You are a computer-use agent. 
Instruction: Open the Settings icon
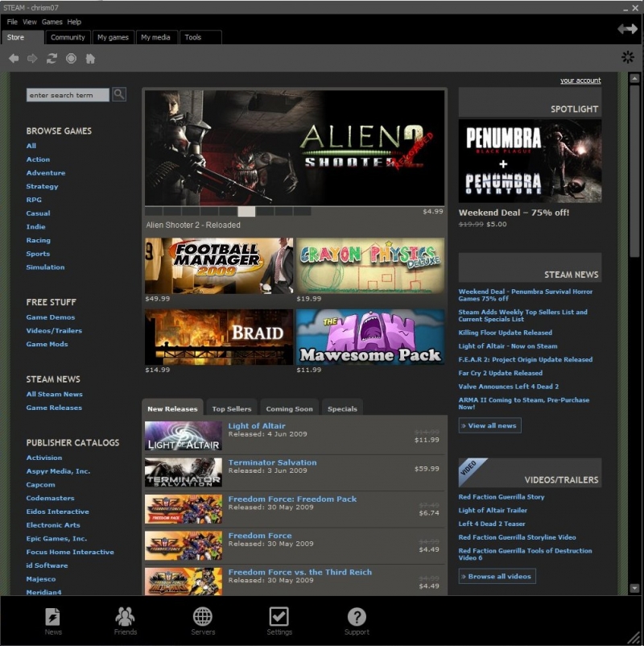tap(279, 621)
